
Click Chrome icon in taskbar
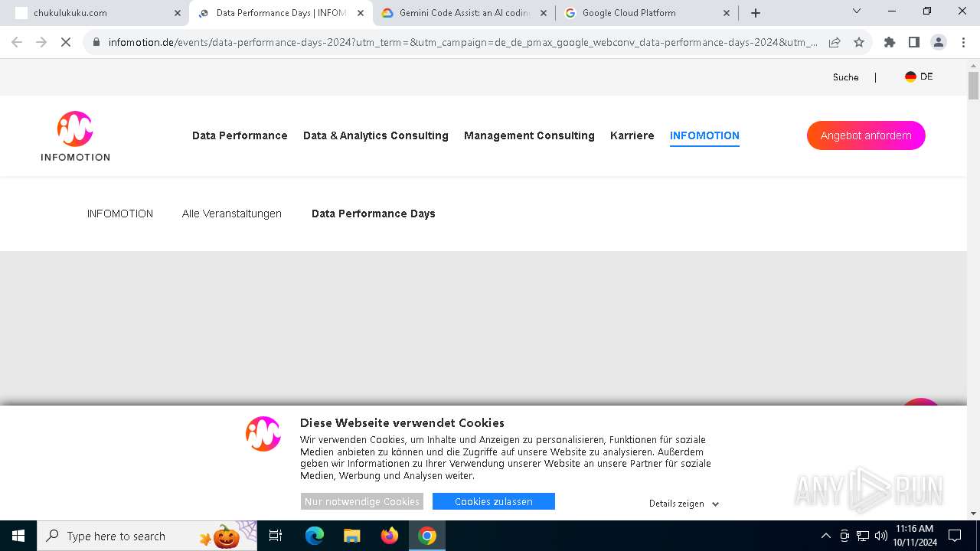coord(427,536)
